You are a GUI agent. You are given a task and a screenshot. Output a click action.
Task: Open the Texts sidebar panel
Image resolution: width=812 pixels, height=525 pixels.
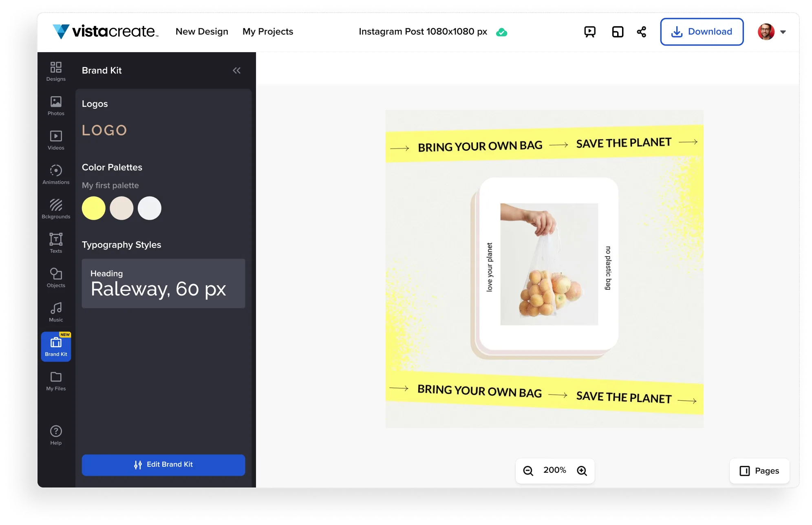pyautogui.click(x=56, y=243)
